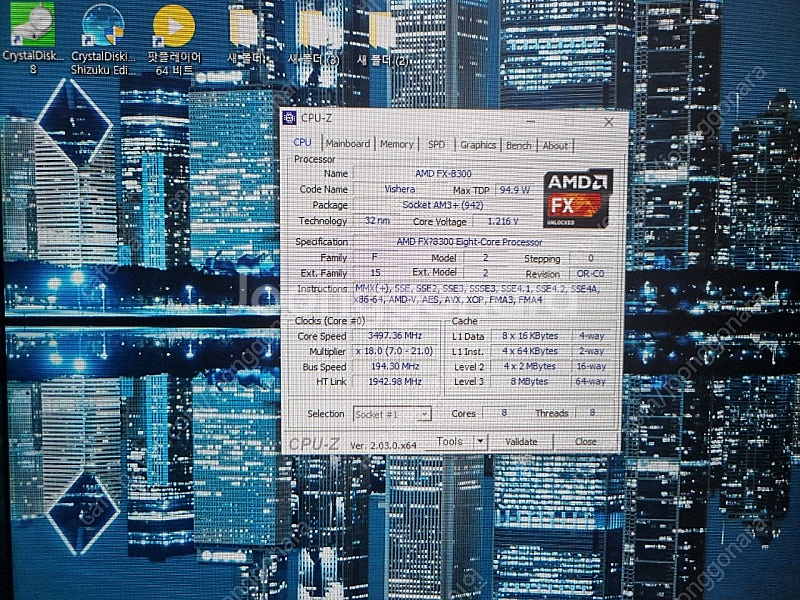The height and width of the screenshot is (600, 800).
Task: Click the L1 Data 8 x 16 KBytes value
Action: [530, 336]
